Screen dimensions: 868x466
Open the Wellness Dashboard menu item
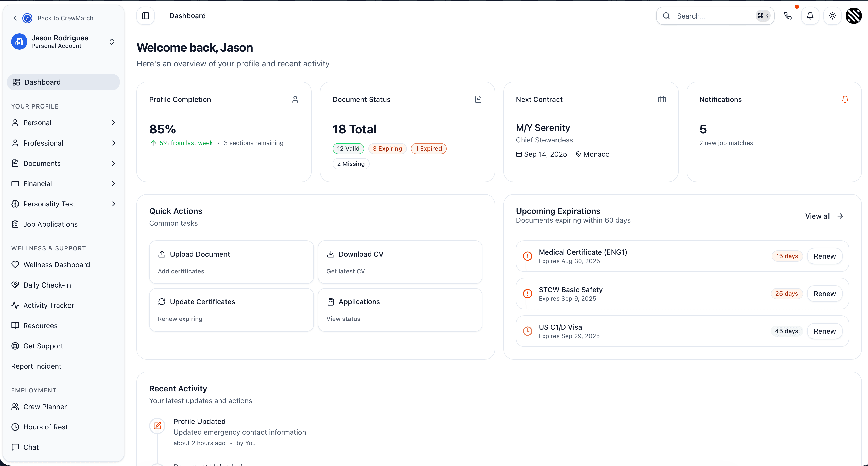[57, 265]
